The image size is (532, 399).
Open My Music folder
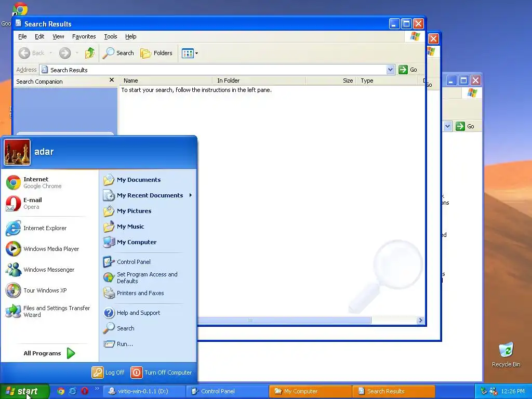[x=124, y=227]
